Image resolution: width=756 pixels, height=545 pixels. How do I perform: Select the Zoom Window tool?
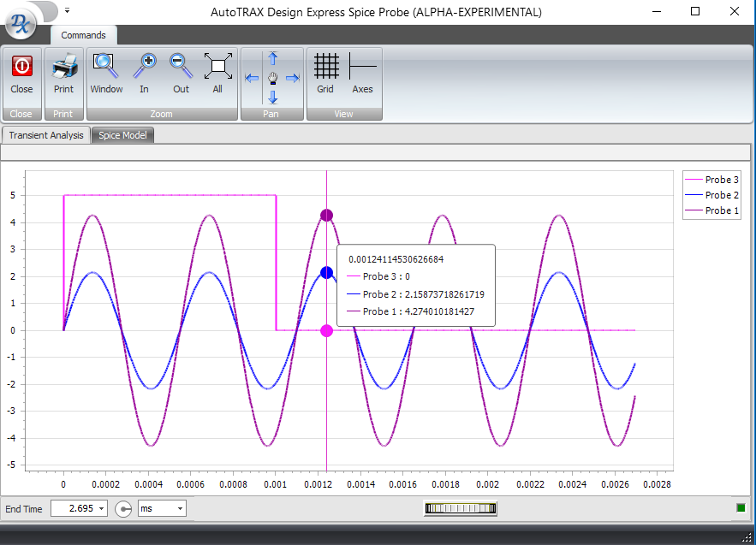coord(106,67)
